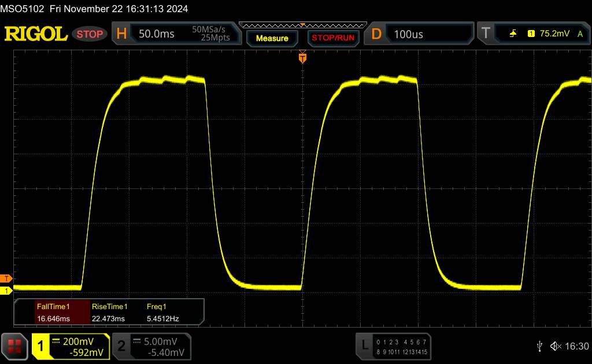Click the orange H horizontal icon
The image size is (592, 364).
(x=121, y=34)
